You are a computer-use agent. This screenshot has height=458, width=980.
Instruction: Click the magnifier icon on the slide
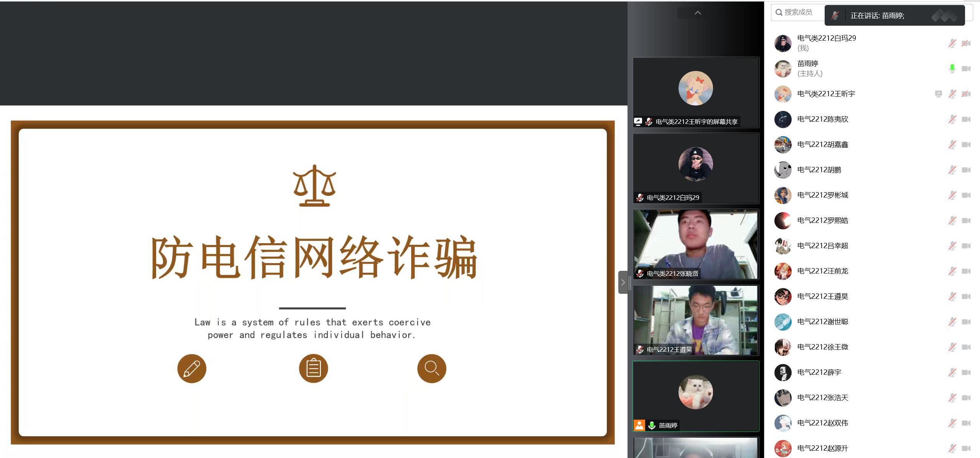pyautogui.click(x=432, y=369)
